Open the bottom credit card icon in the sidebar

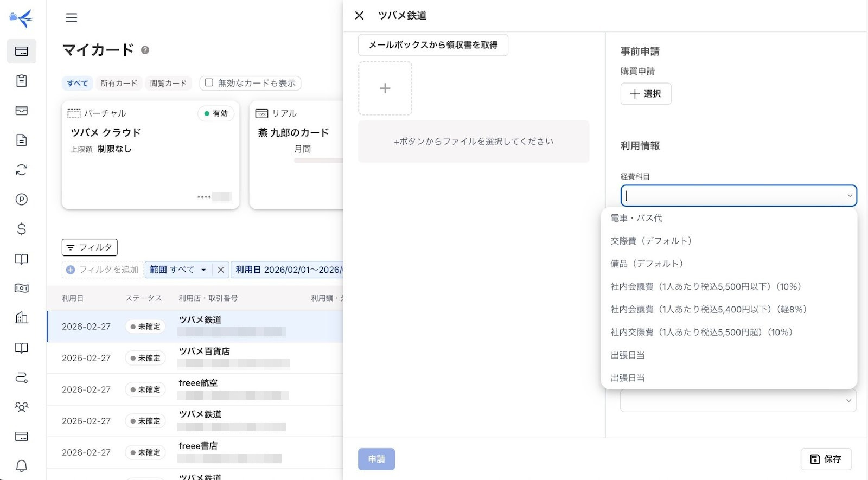point(22,437)
